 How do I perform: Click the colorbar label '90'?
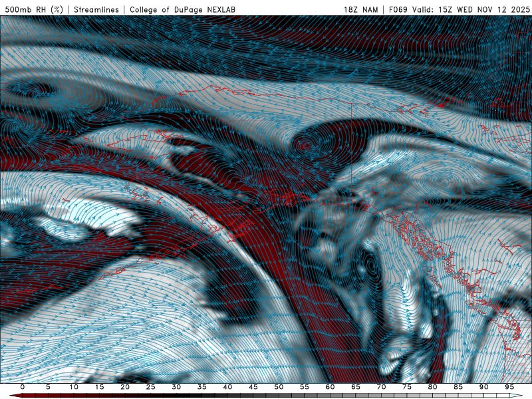(484, 387)
